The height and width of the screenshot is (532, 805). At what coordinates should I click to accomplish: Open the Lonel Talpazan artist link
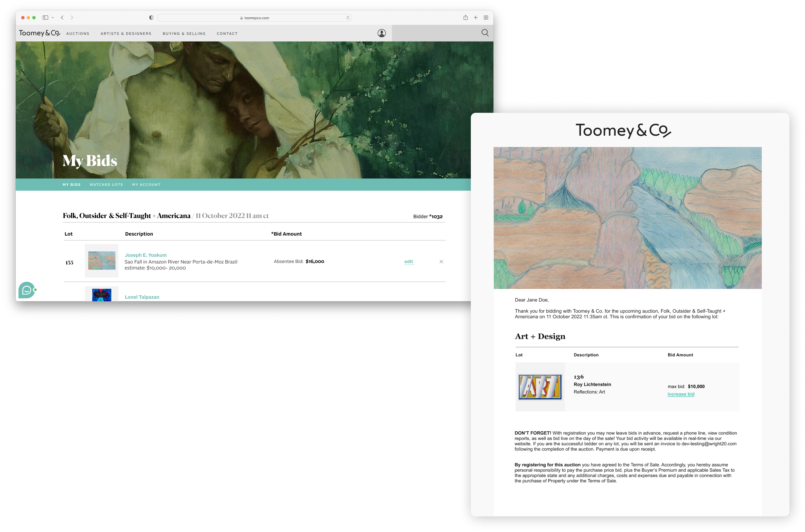142,297
